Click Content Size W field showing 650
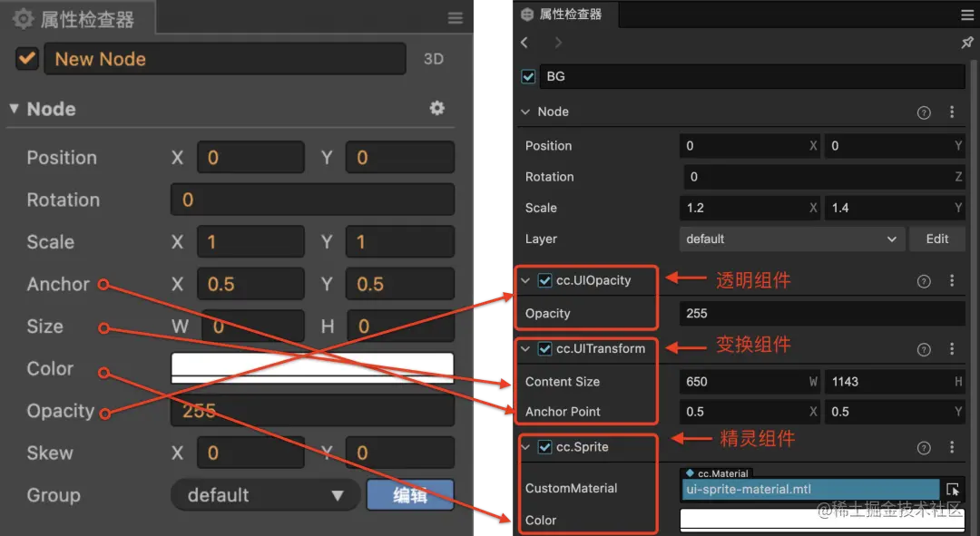 pyautogui.click(x=750, y=382)
